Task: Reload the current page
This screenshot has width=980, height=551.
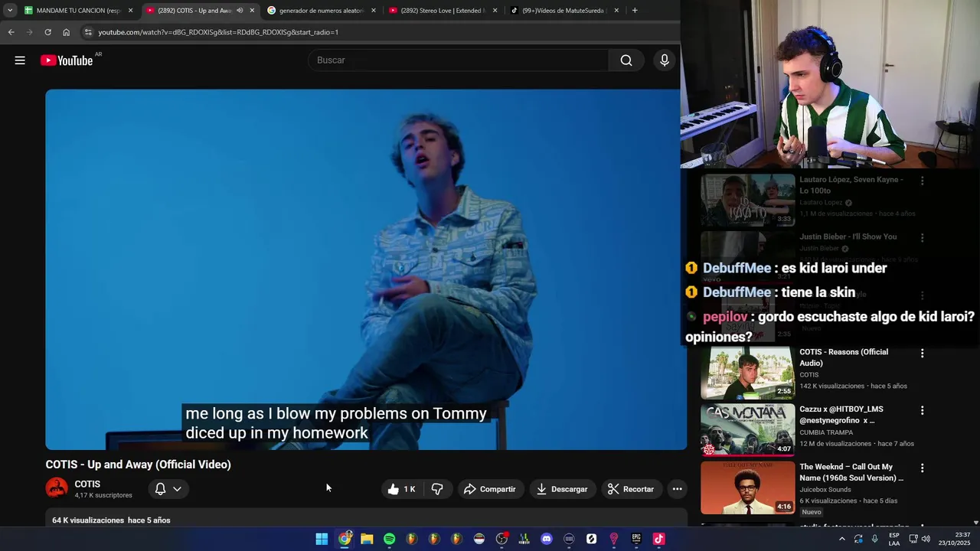Action: [47, 32]
